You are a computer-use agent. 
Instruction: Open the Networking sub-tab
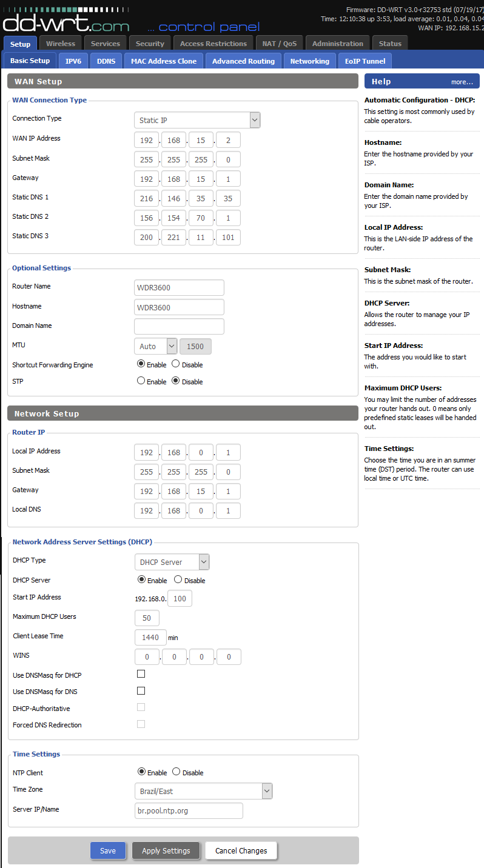click(x=309, y=61)
